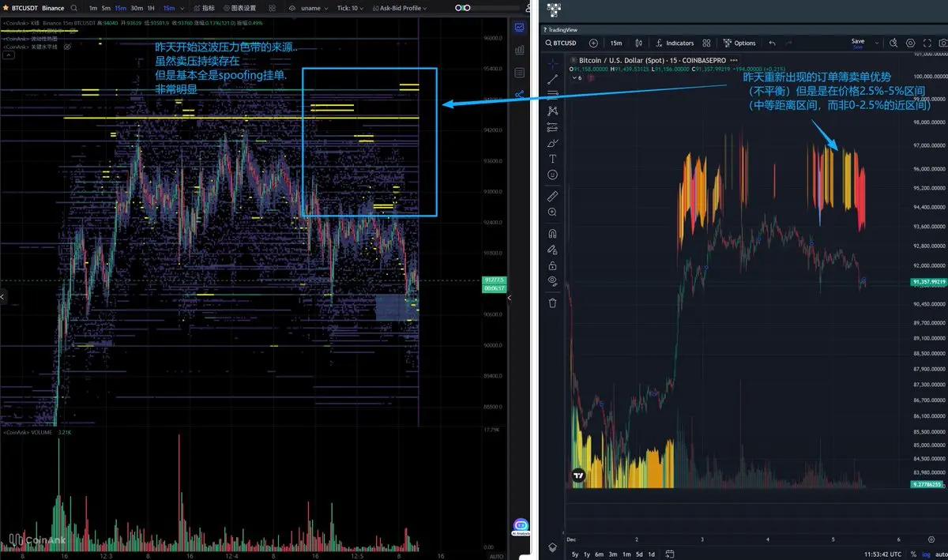
Task: Open 图表设置 chart settings
Action: coord(242,8)
